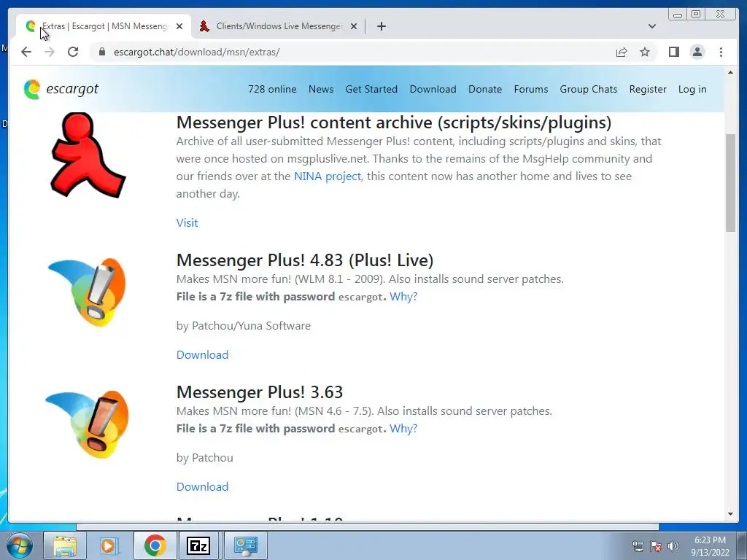Screen dimensions: 747x560
Task: Open the Control Panel taskbar icon
Action: [245, 545]
